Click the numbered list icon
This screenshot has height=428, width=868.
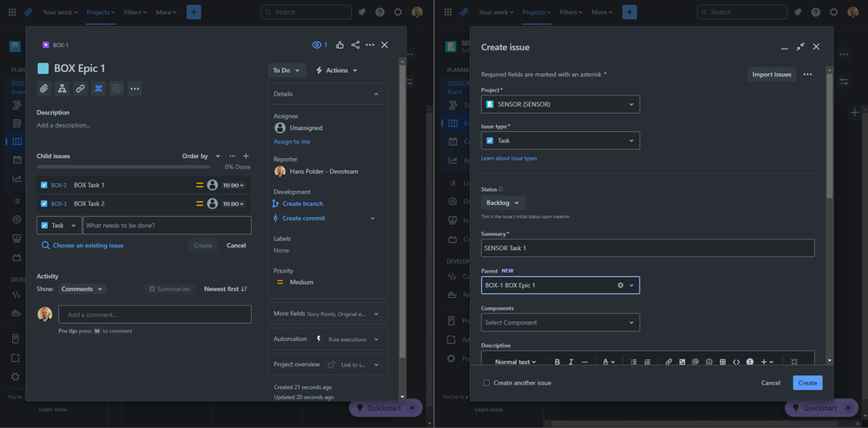click(x=647, y=362)
